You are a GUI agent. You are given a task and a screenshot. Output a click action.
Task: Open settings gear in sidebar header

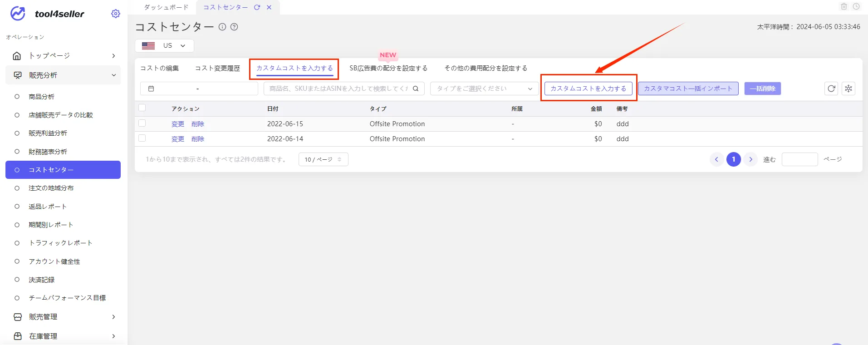tap(116, 14)
